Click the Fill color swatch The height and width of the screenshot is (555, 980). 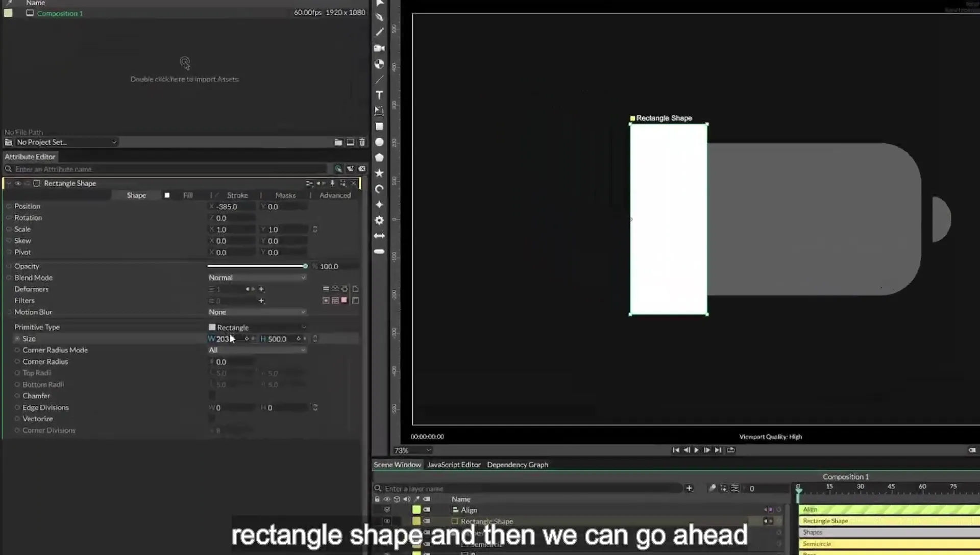pyautogui.click(x=167, y=195)
